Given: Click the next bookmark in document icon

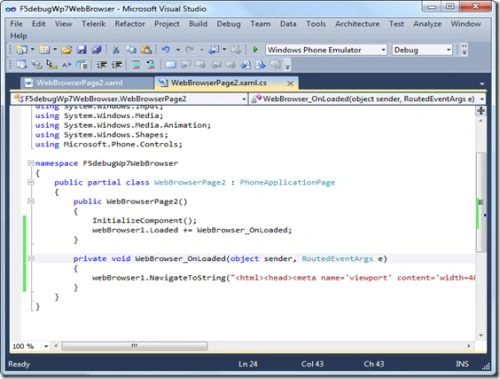Looking at the screenshot, I should [x=261, y=65].
